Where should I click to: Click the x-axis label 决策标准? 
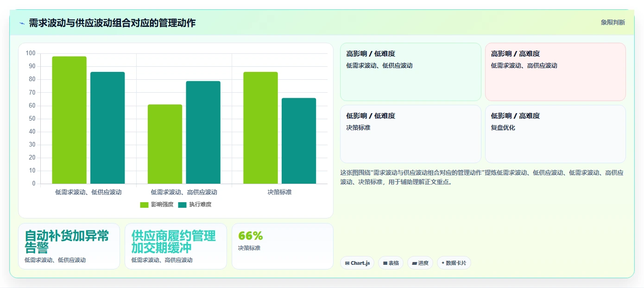(280, 192)
